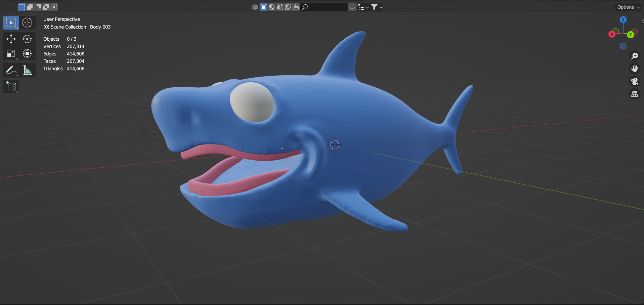Image resolution: width=644 pixels, height=305 pixels.
Task: Click the green Y axis gizmo ball
Action: [x=631, y=35]
